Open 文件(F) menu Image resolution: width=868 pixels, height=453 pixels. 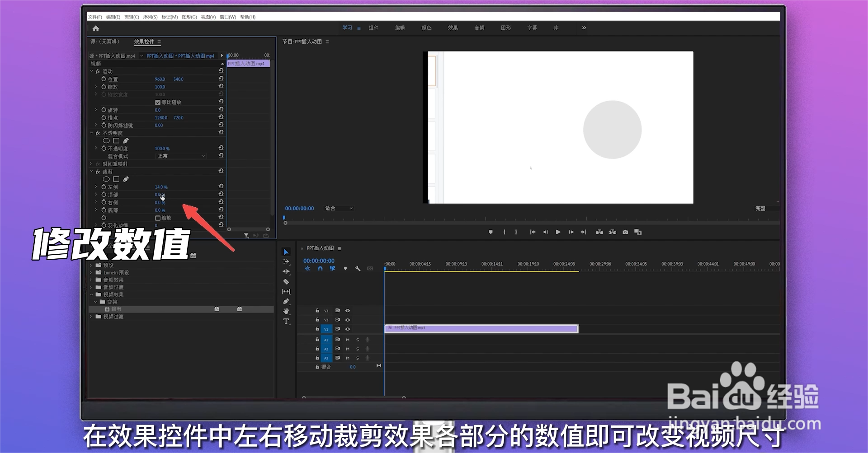click(x=95, y=17)
